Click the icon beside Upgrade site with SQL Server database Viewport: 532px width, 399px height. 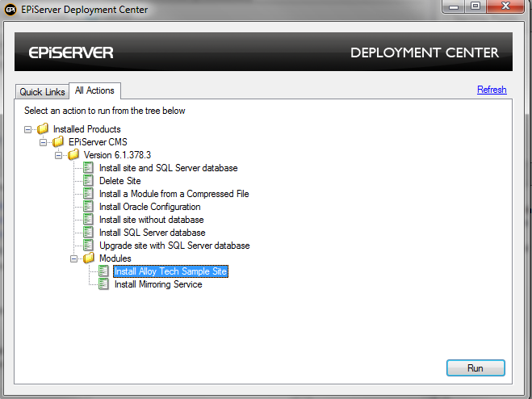tap(88, 245)
